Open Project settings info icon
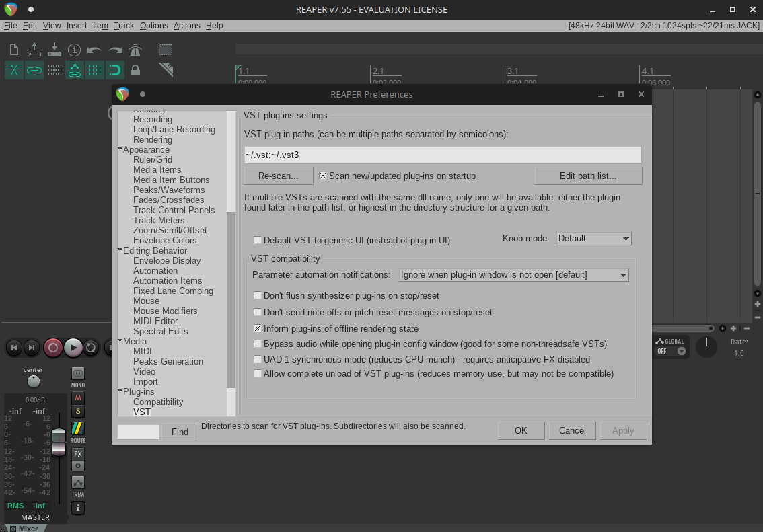 point(75,50)
